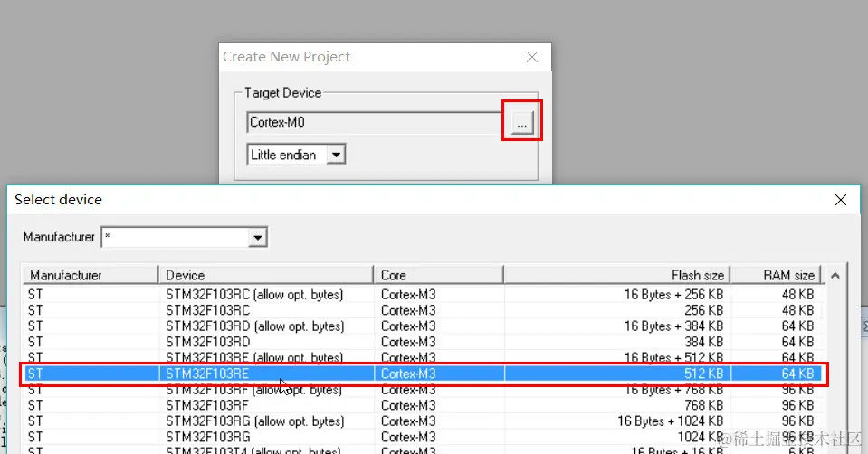Image resolution: width=868 pixels, height=454 pixels.
Task: Click the Cortex-M0 target device field
Action: (374, 123)
